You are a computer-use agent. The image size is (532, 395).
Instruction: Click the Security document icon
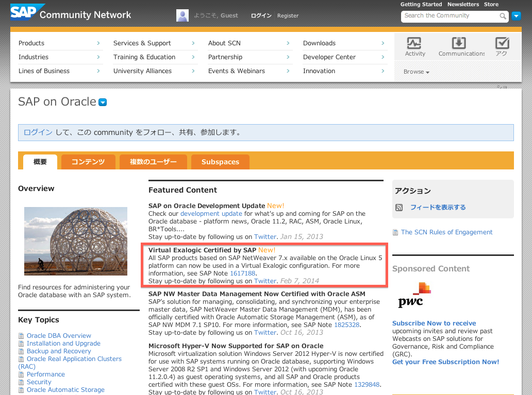pyautogui.click(x=21, y=382)
